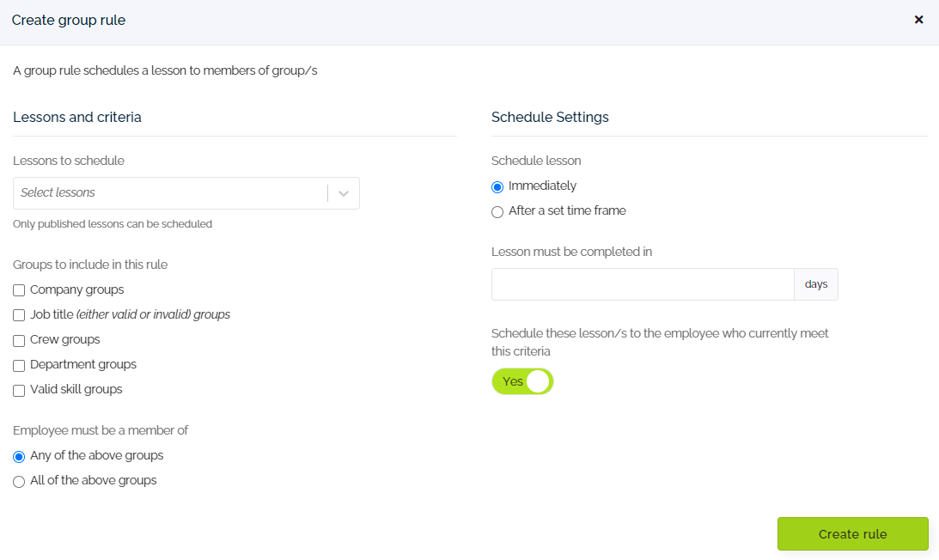Screen dimensions: 939x560
Task: Select 'After a set time frame'
Action: 497,211
